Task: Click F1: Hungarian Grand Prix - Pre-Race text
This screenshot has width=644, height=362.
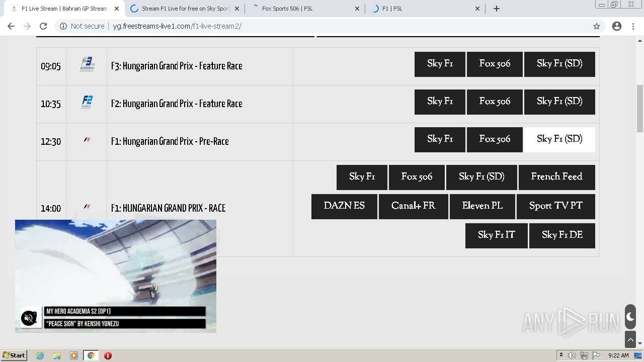Action: [170, 142]
